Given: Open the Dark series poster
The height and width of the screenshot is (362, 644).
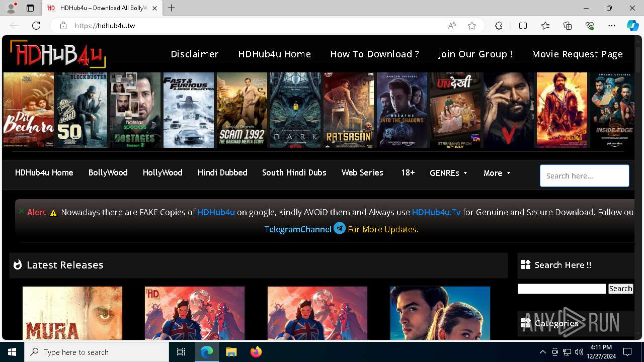Looking at the screenshot, I should click(x=295, y=110).
